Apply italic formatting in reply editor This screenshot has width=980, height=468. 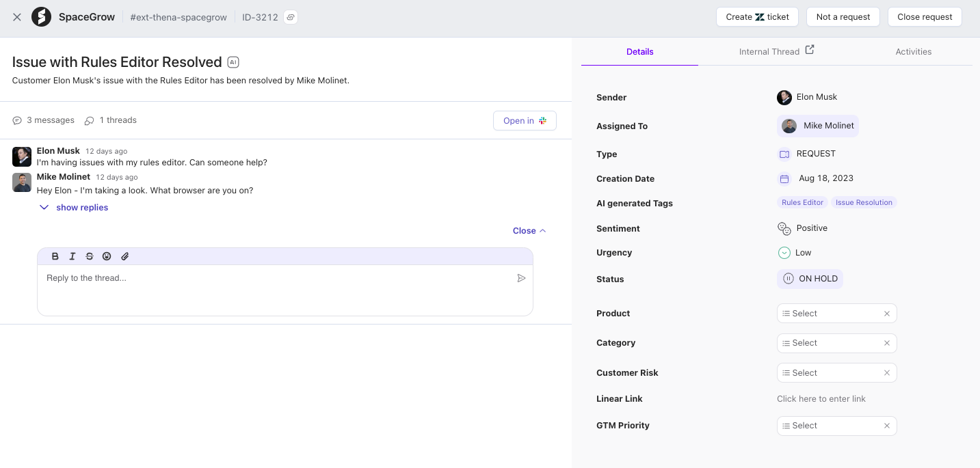tap(72, 256)
